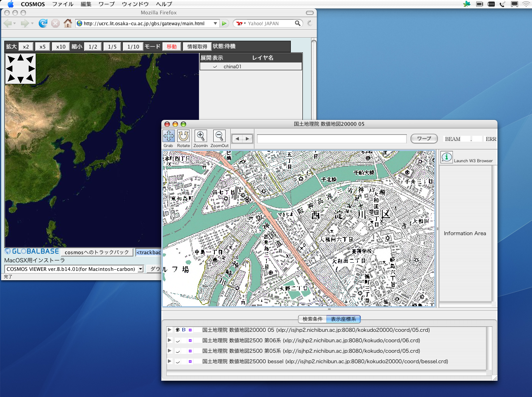Click the x2 zoom-in button

(x=26, y=47)
